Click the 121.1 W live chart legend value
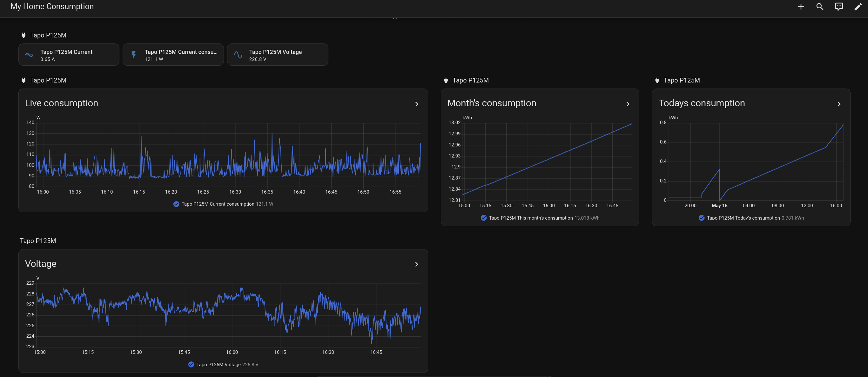 coord(265,204)
